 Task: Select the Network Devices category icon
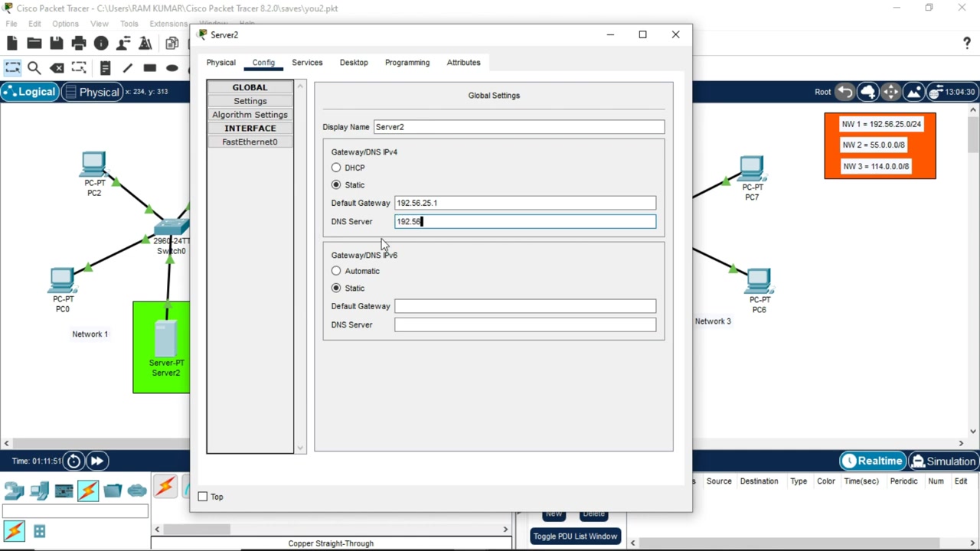point(15,491)
